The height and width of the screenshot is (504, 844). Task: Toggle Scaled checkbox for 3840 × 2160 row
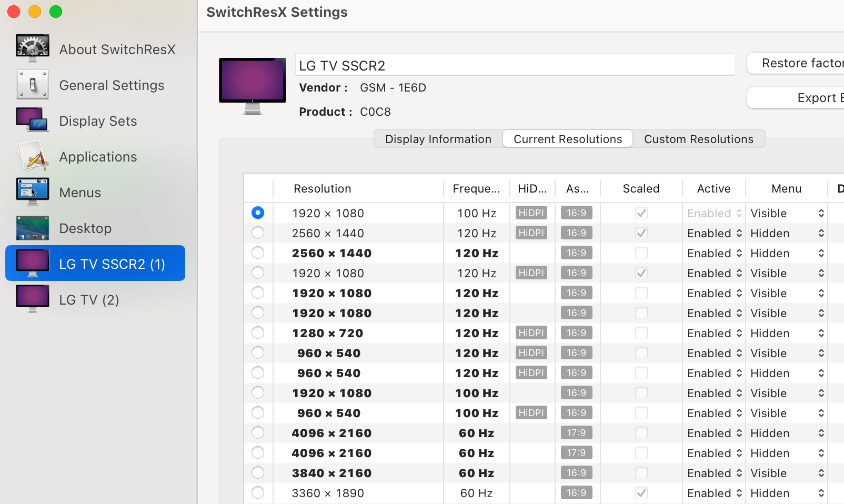click(x=641, y=473)
